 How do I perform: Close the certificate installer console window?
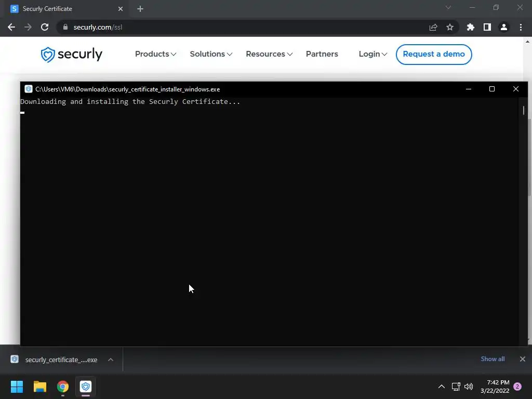[516, 89]
